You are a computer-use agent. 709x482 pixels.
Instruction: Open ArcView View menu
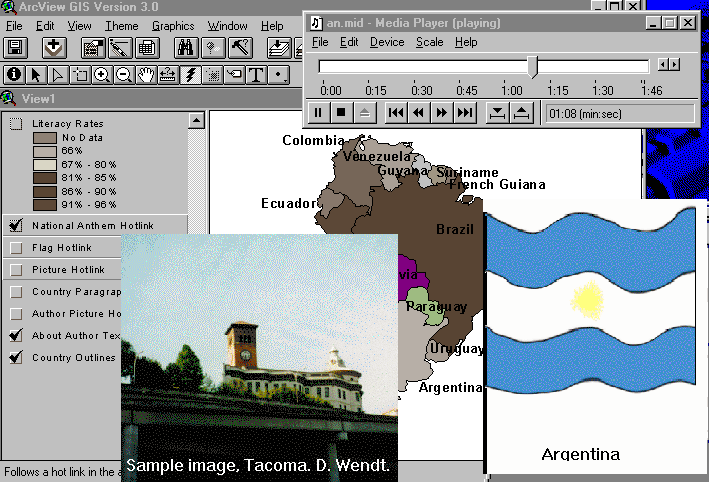click(x=80, y=26)
